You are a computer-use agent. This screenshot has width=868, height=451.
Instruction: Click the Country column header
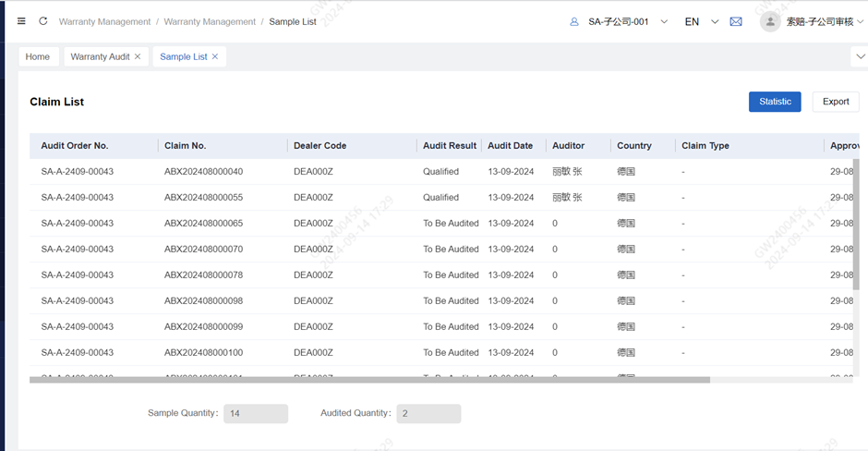[633, 146]
